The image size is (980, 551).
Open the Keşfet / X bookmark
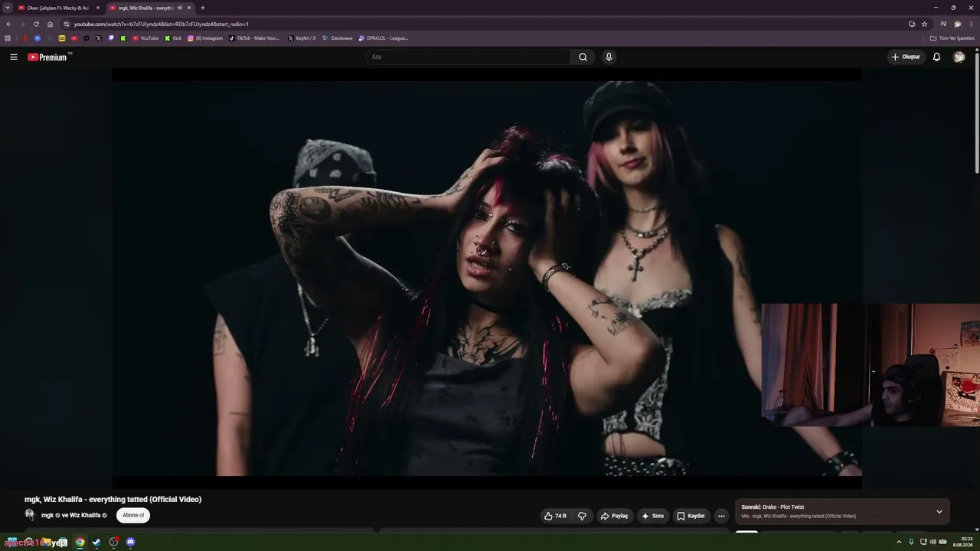pos(302,37)
